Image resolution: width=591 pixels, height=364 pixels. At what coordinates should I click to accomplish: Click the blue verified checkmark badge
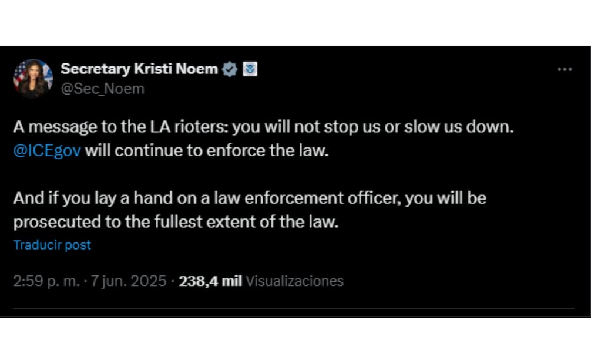(x=230, y=69)
